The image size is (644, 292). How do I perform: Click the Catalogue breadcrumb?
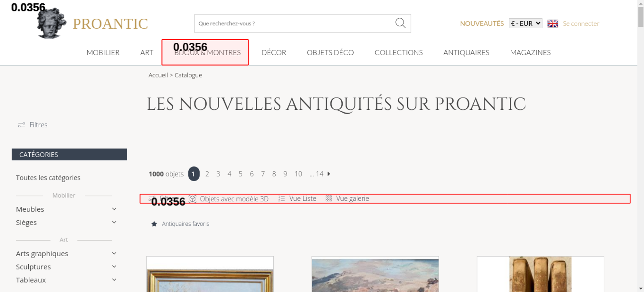pyautogui.click(x=188, y=75)
